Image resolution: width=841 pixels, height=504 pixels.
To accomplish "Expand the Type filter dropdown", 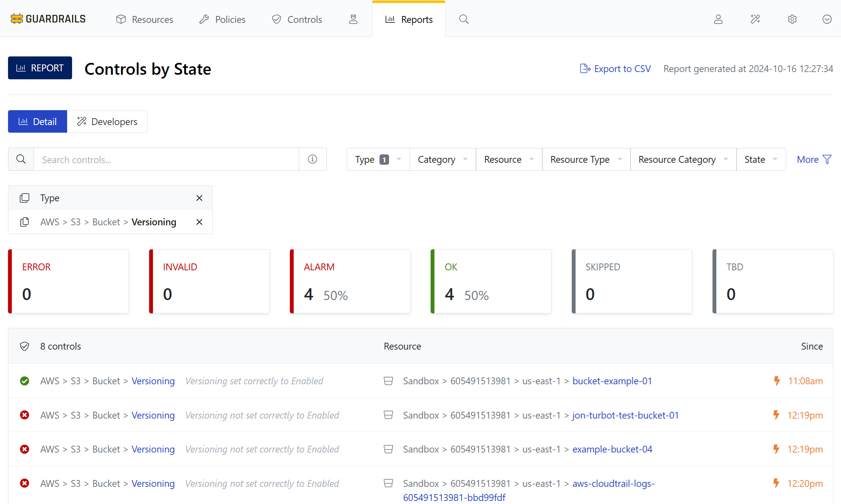I will coord(378,159).
